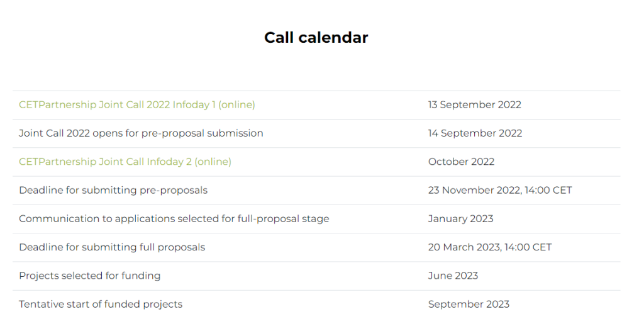This screenshot has width=644, height=336.
Task: Select the September 2023 date
Action: coord(469,305)
